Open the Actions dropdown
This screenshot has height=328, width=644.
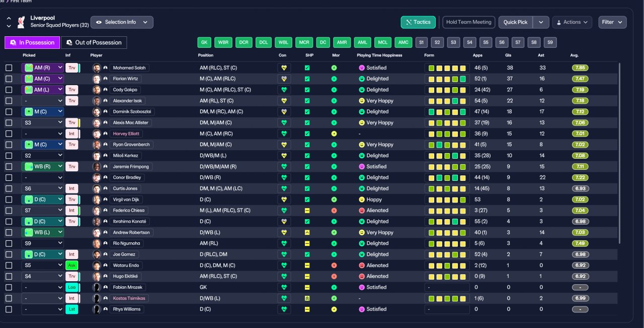pos(572,22)
